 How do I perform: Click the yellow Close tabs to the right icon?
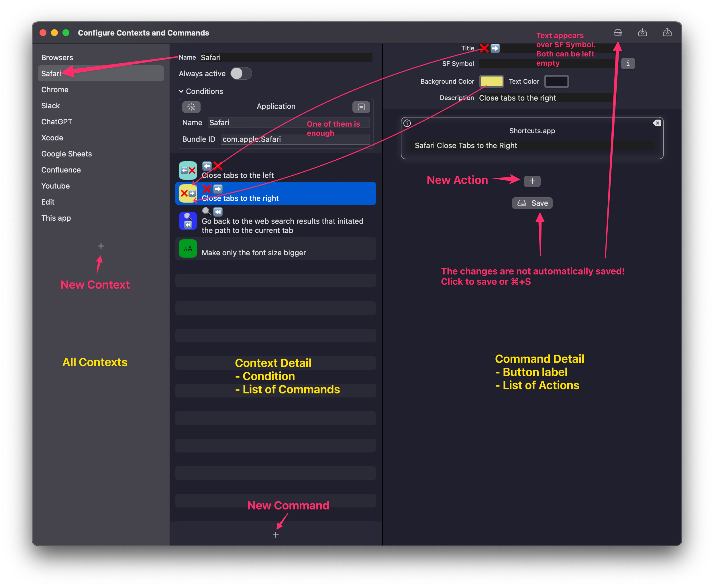pos(188,193)
